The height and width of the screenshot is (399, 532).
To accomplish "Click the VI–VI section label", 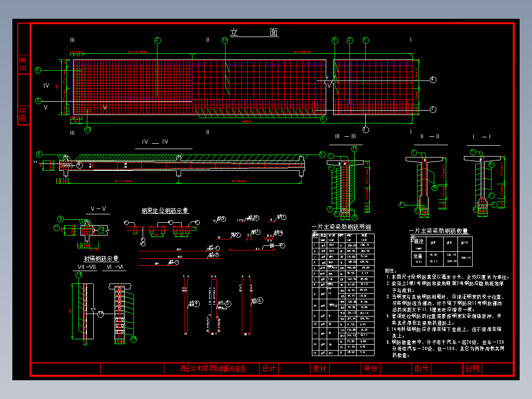I will pos(114,267).
